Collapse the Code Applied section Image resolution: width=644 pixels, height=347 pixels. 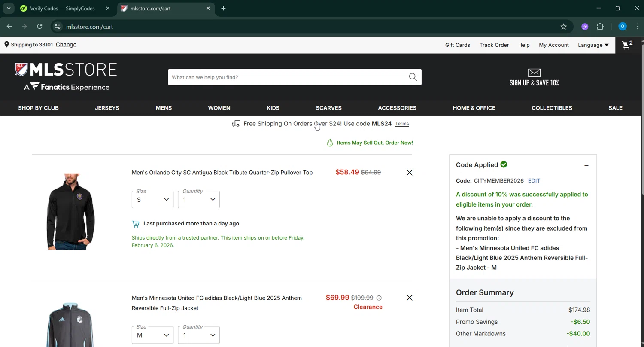pos(586,165)
